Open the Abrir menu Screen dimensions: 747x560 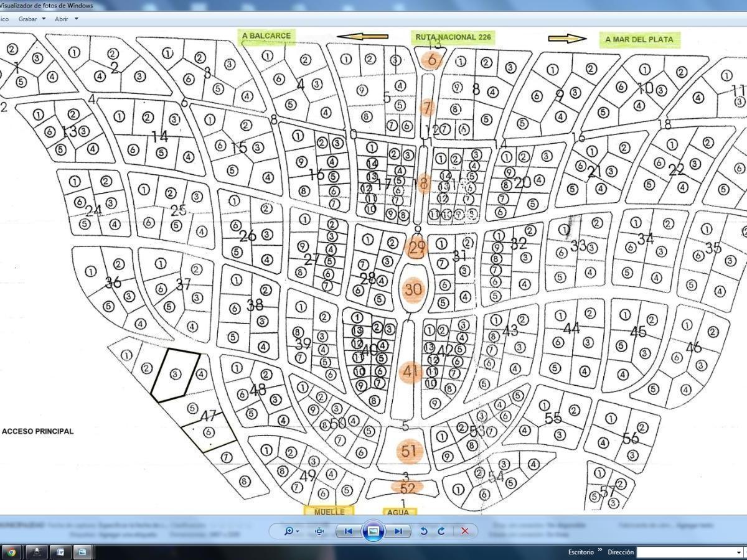pos(62,19)
